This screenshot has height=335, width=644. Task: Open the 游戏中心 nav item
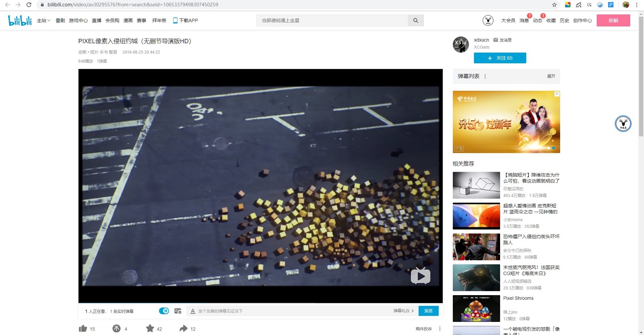click(x=78, y=20)
